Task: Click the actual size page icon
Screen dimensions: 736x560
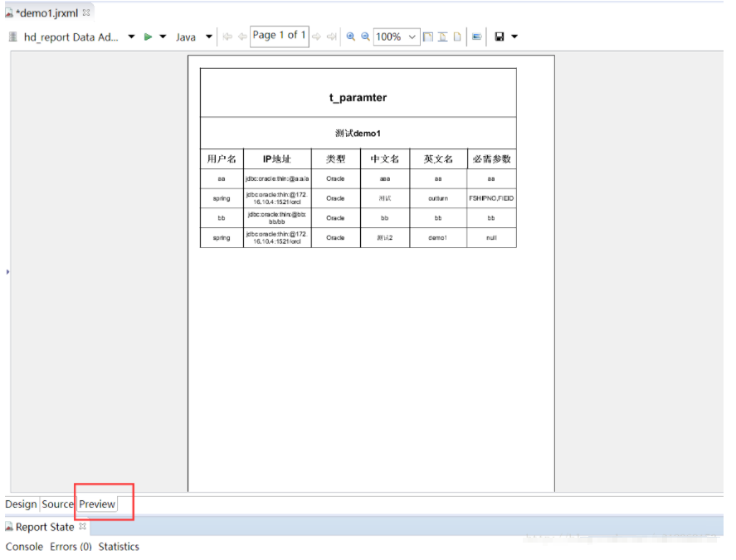Action: pos(457,37)
